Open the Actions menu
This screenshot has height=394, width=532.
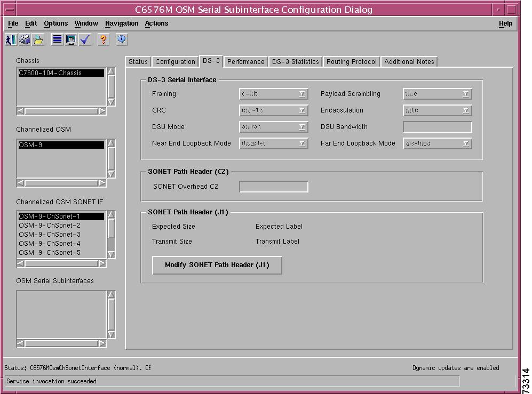pyautogui.click(x=156, y=23)
